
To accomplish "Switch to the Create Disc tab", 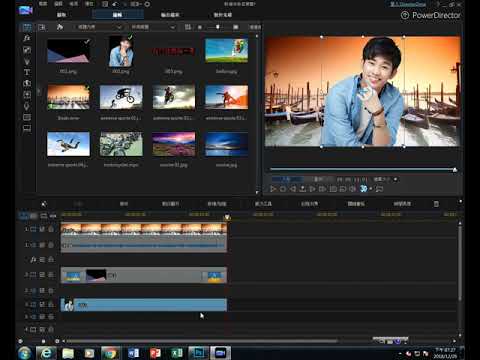I will [x=223, y=15].
